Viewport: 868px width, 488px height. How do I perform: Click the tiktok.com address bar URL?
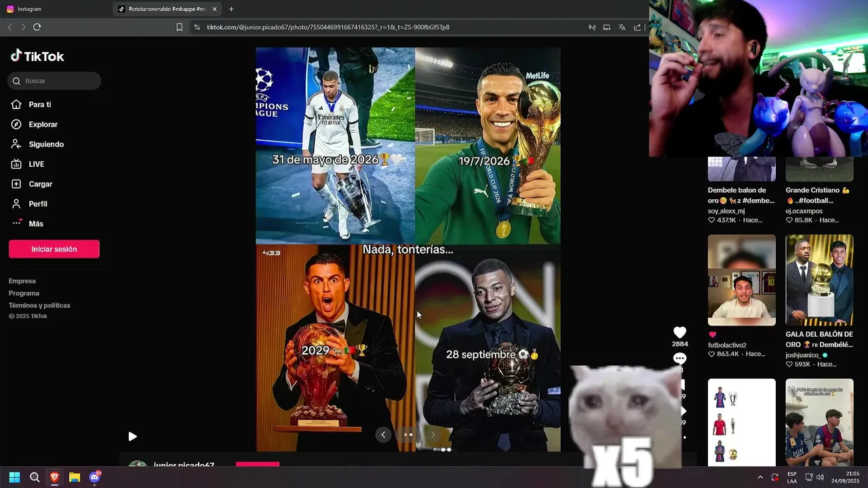328,27
